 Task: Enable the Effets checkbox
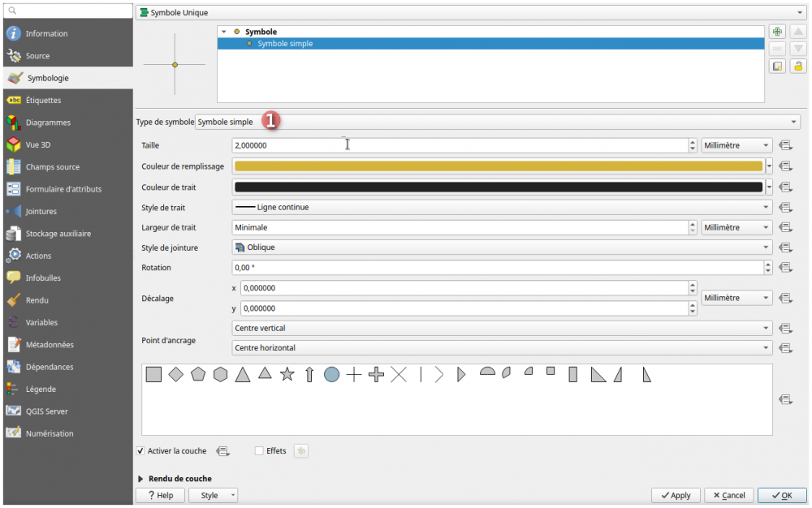pos(260,451)
